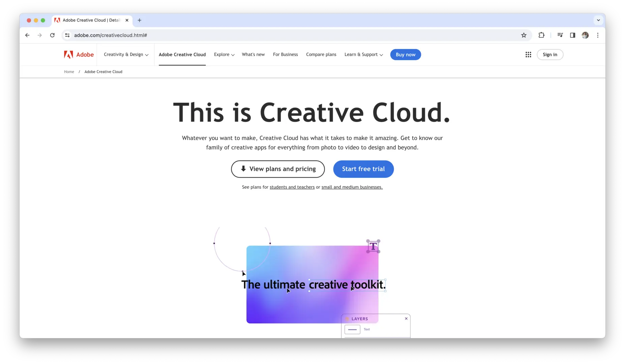Click the site information icon in address bar
The image size is (625, 364).
pos(67,35)
